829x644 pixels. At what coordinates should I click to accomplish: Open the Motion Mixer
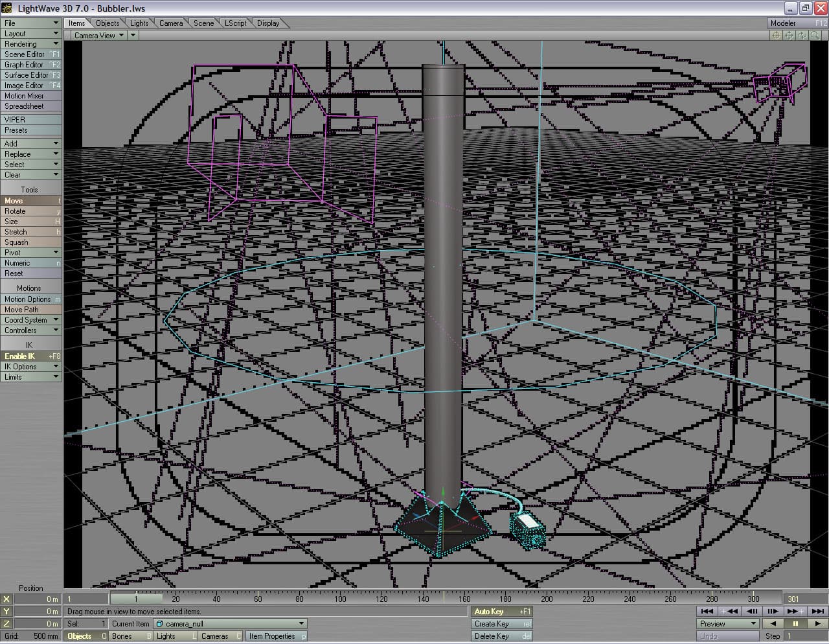[x=31, y=96]
